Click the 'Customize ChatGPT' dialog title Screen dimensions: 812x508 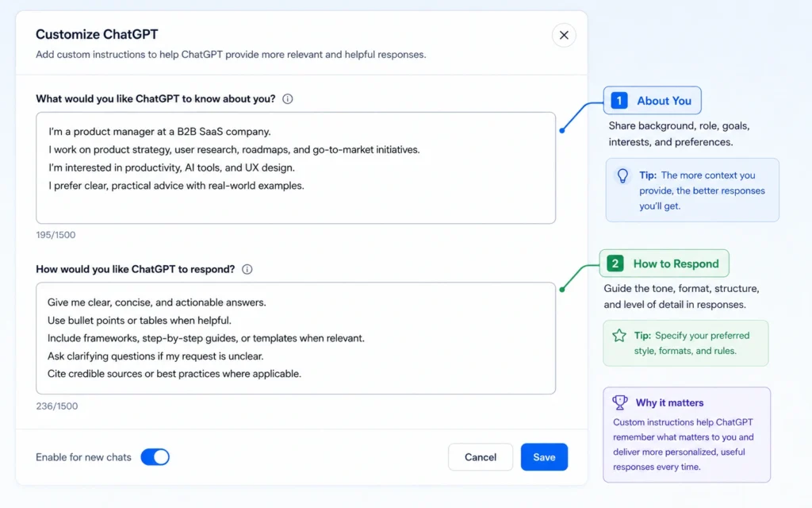[x=97, y=34]
